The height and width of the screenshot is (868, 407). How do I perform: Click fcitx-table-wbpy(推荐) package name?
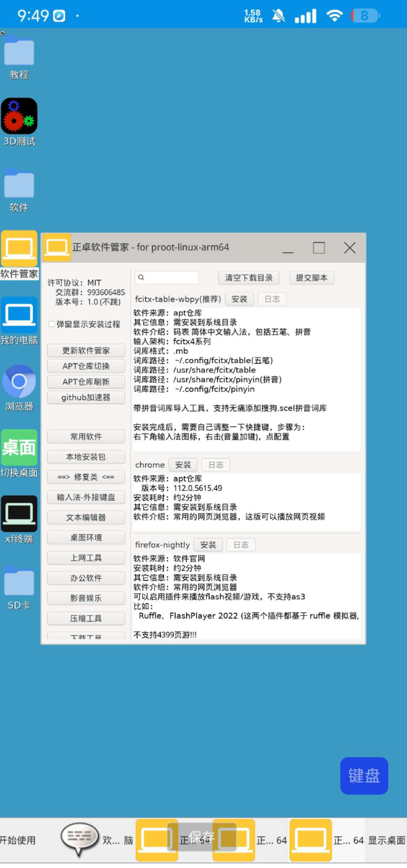tap(178, 299)
